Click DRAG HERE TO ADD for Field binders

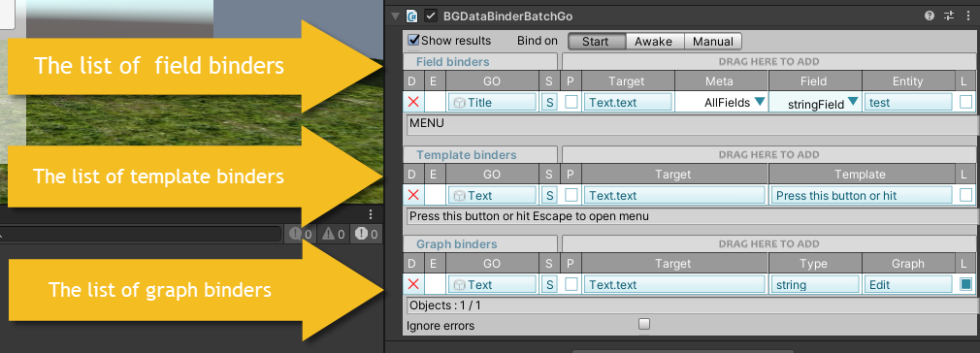pos(768,62)
